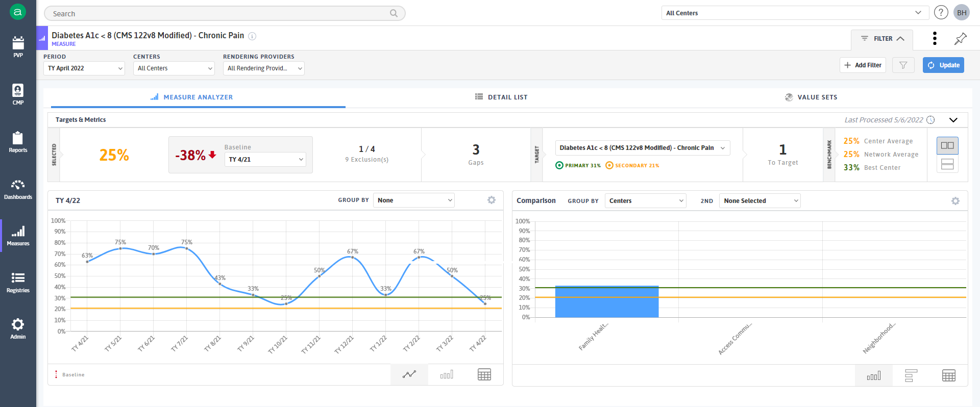980x407 pixels.
Task: Click the 1 / 4 exclusions metric
Action: [367, 154]
